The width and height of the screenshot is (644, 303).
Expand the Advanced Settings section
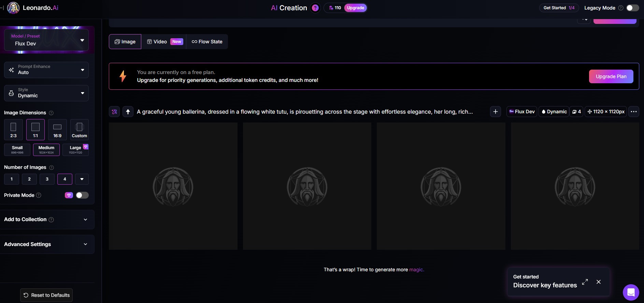(x=46, y=244)
